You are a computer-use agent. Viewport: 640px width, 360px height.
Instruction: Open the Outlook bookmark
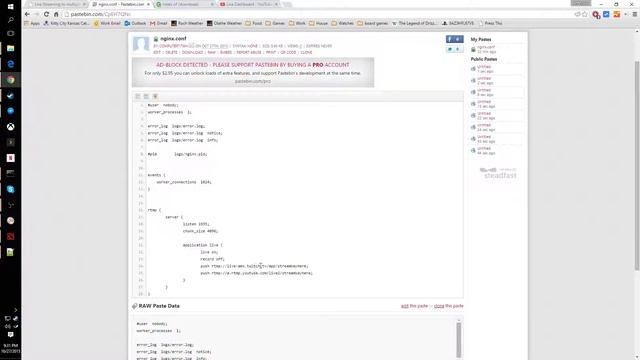coord(135,23)
